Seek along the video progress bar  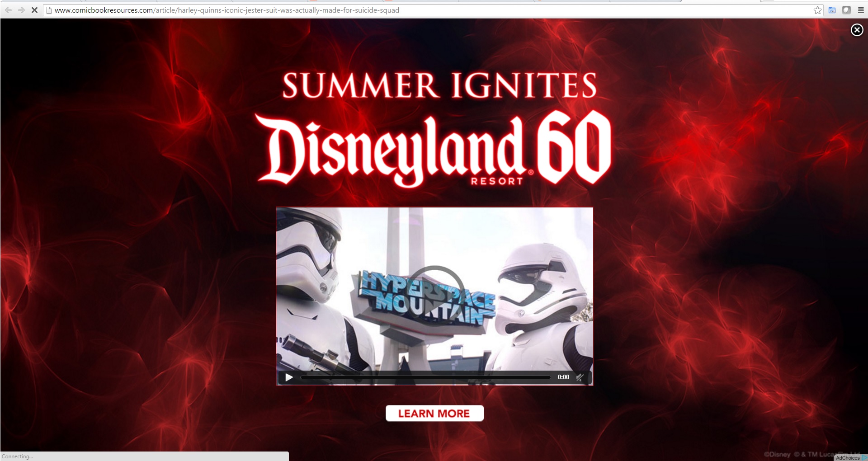[x=425, y=377]
